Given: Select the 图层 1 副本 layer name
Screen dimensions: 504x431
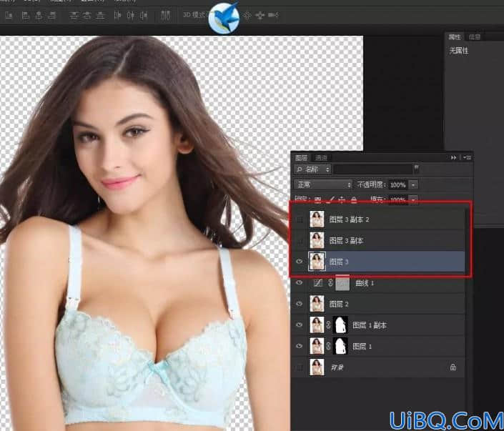Looking at the screenshot, I should click(x=370, y=325).
